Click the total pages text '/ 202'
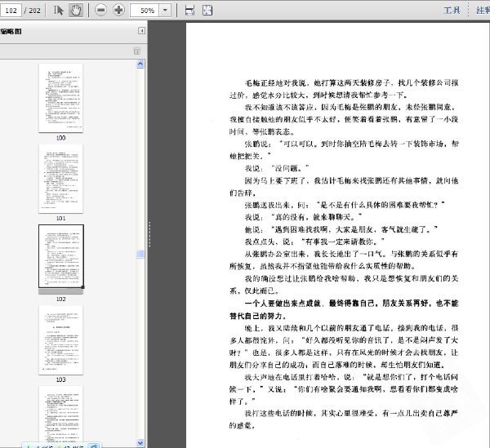This screenshot has height=448, width=490. (32, 11)
